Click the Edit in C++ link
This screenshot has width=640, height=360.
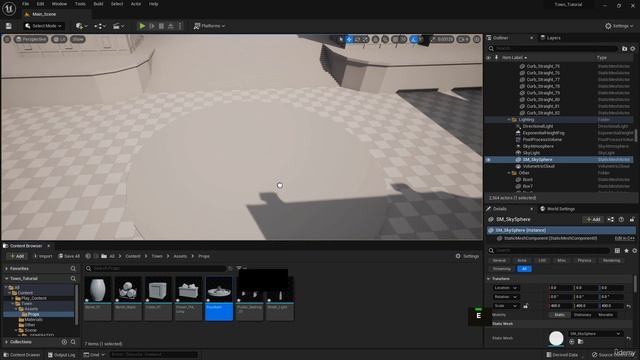624,238
